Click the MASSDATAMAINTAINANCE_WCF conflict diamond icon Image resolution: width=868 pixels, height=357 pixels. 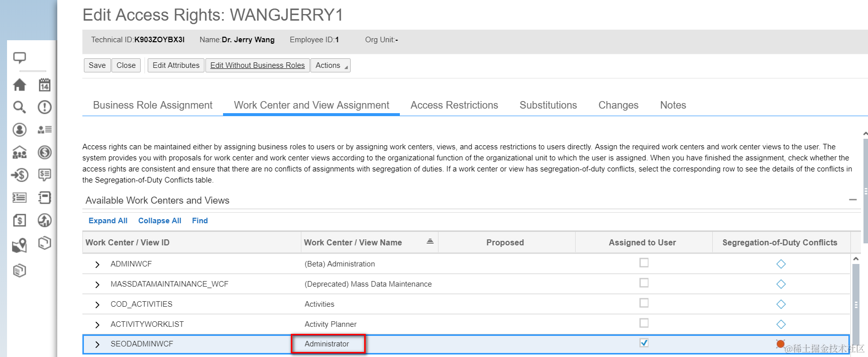781,284
